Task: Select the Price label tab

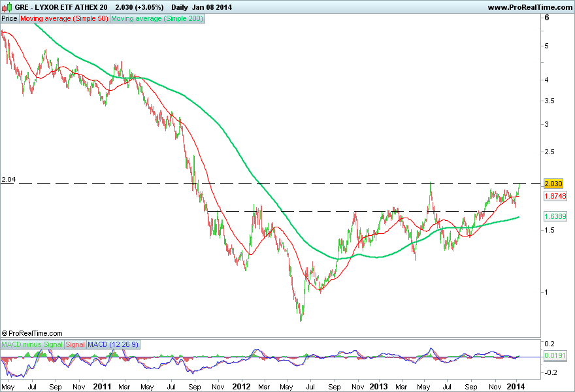Action: tap(10, 18)
